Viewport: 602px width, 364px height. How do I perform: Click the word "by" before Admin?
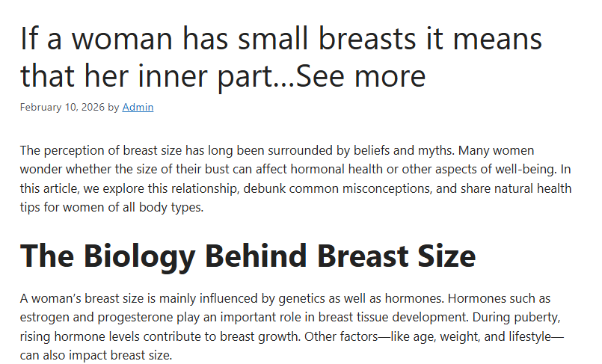114,107
